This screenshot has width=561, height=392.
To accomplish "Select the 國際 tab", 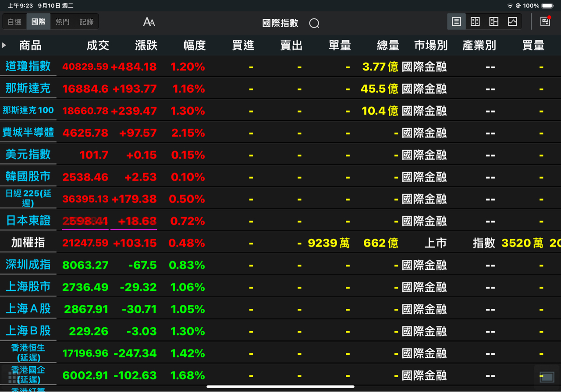I will pos(39,21).
